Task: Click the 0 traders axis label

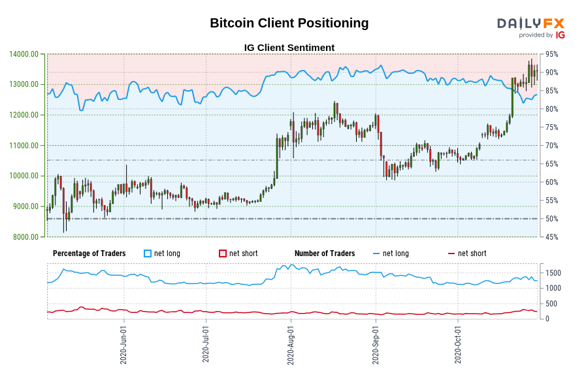Action: 547,319
